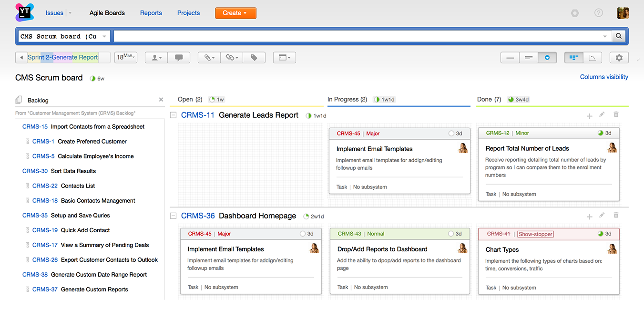Open the dropdown arrow beside Issues
The height and width of the screenshot is (310, 644).
pyautogui.click(x=70, y=13)
